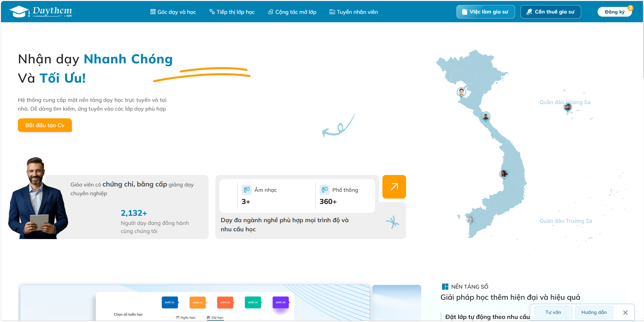Click the teacher in suit photo
Image resolution: width=644 pixels, height=322 pixels.
(x=38, y=198)
